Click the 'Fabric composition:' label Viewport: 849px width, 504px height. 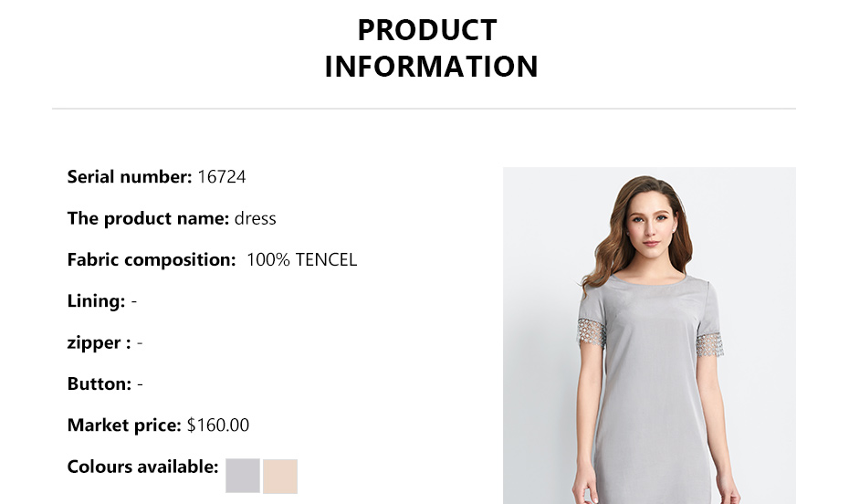coord(152,260)
